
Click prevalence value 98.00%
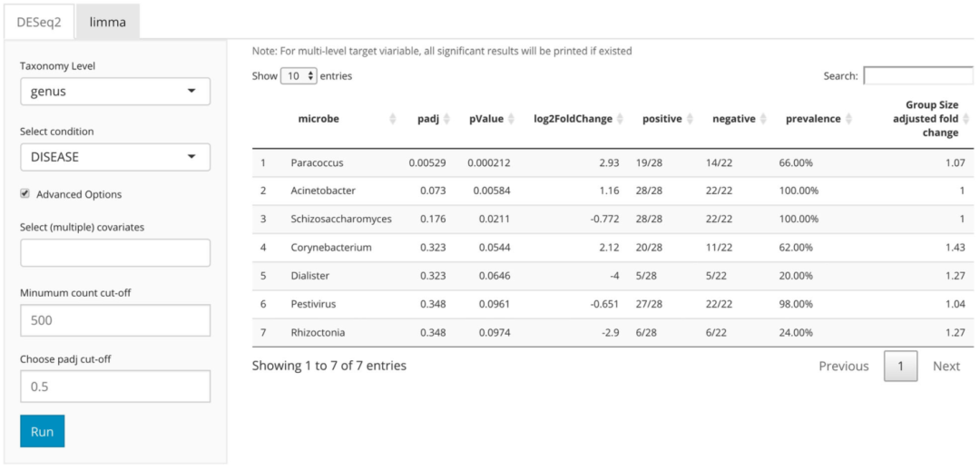point(796,304)
